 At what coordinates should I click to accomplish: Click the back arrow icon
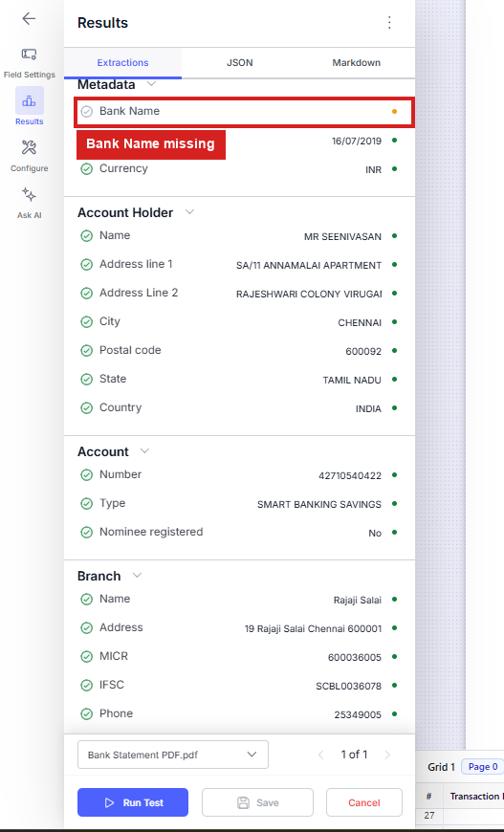click(x=29, y=18)
